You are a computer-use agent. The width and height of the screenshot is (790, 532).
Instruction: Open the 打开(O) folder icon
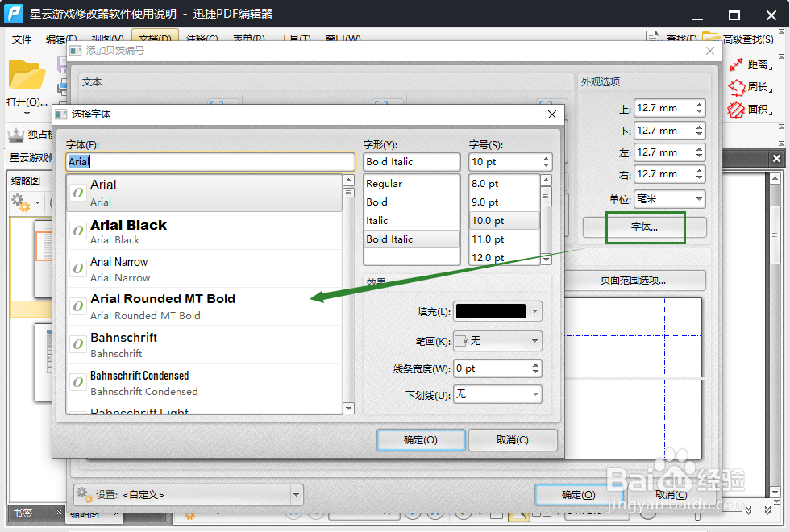[x=27, y=75]
